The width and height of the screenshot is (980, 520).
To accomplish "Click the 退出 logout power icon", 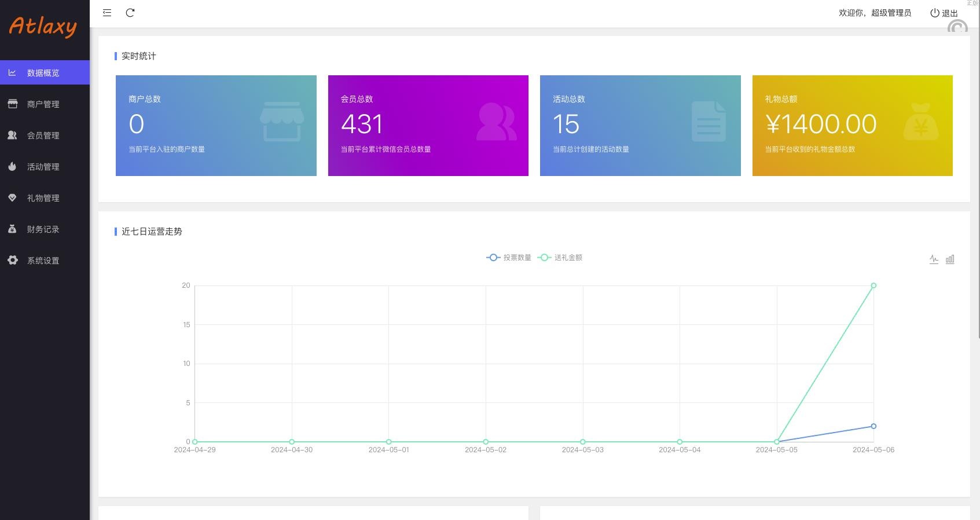I will (934, 13).
